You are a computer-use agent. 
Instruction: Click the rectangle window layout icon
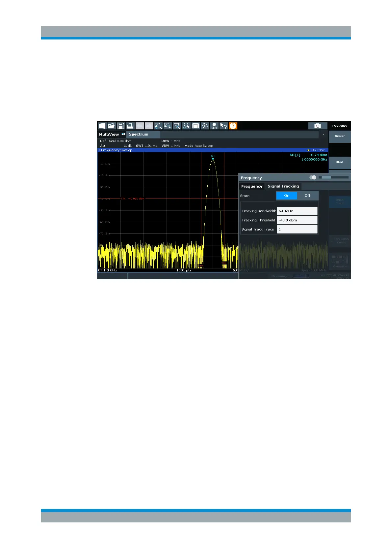(196, 126)
